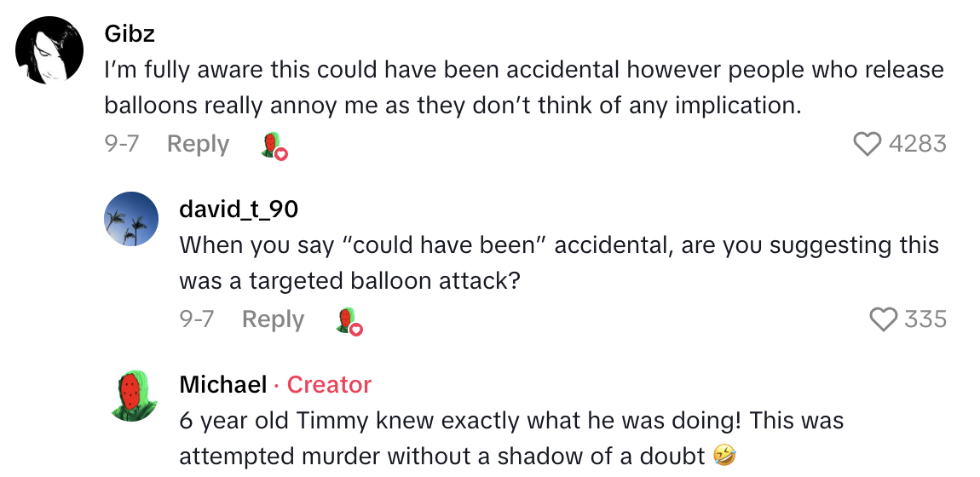Click the 4283 like count
The width and height of the screenshot is (980, 477).
tap(917, 144)
